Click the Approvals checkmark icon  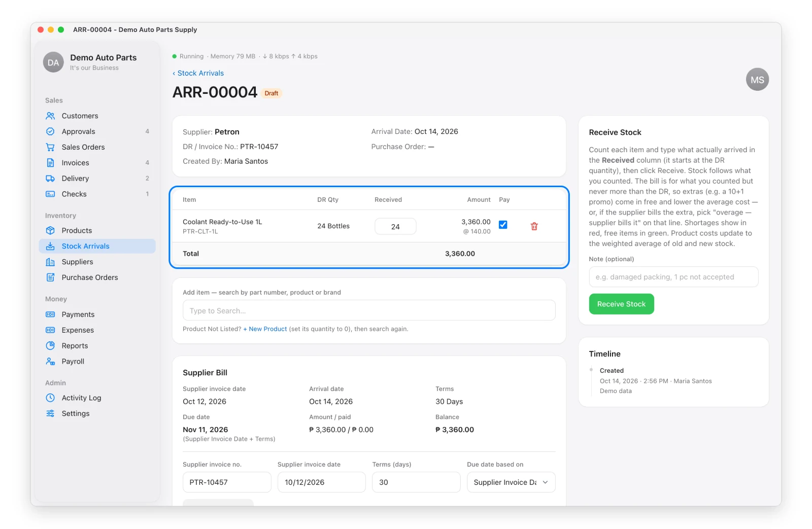point(50,131)
